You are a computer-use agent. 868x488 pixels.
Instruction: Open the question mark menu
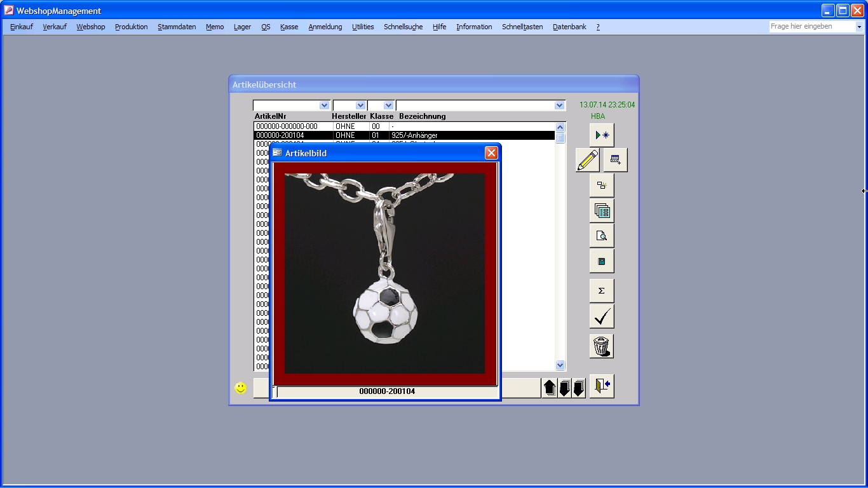(598, 27)
